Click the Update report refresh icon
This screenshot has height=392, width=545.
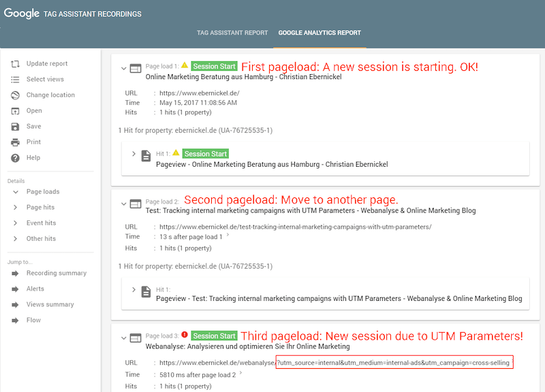coord(15,64)
